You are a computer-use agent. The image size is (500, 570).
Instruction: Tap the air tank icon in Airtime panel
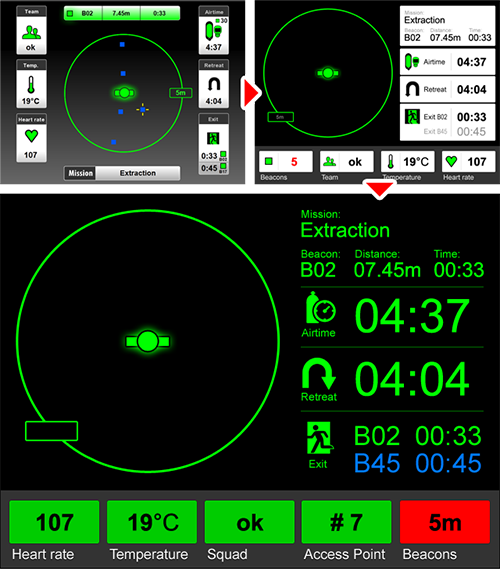point(213,31)
